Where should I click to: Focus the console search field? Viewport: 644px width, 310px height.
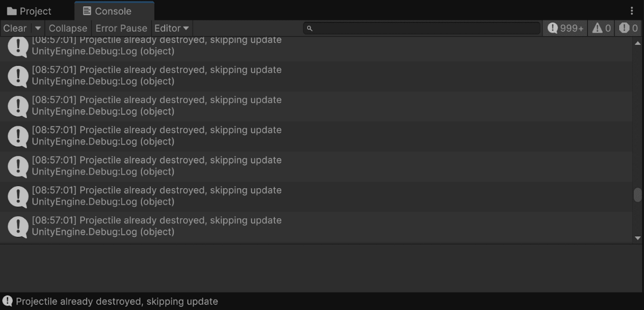422,28
